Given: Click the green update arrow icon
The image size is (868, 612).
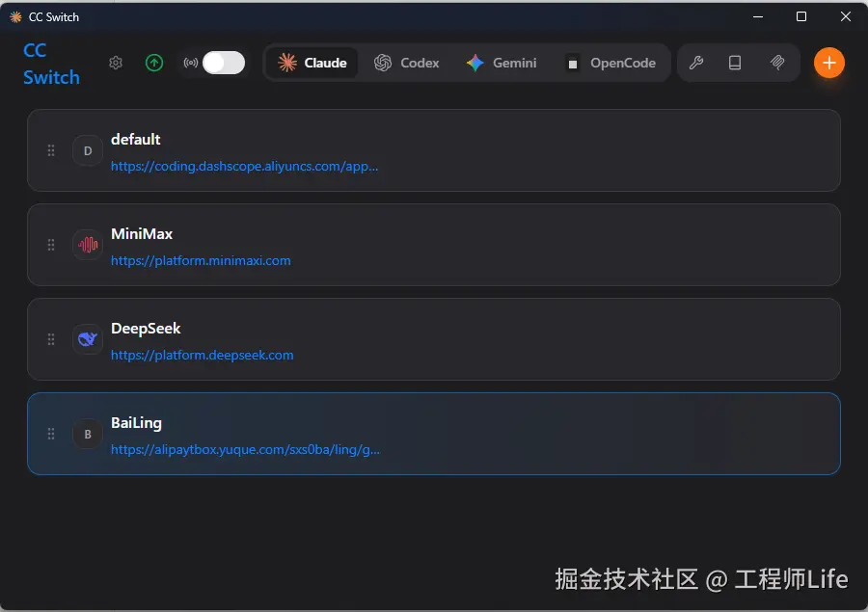Looking at the screenshot, I should (x=154, y=63).
